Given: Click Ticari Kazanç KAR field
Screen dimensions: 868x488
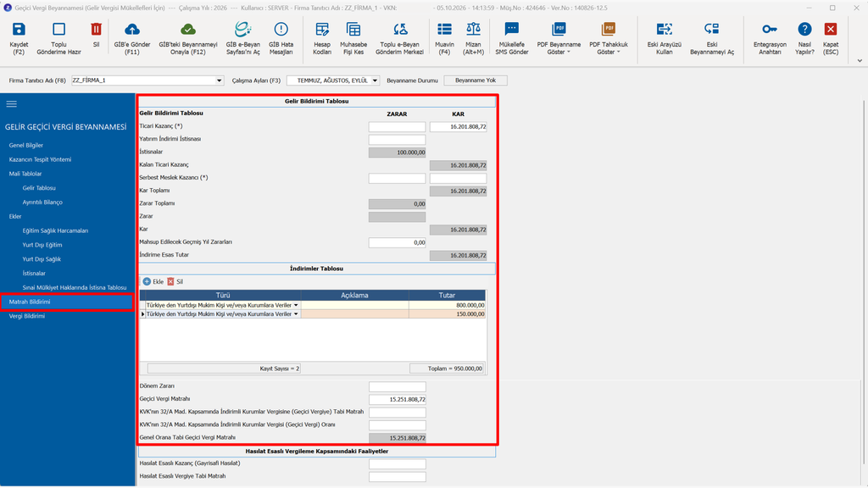Looking at the screenshot, I should pyautogui.click(x=459, y=127).
